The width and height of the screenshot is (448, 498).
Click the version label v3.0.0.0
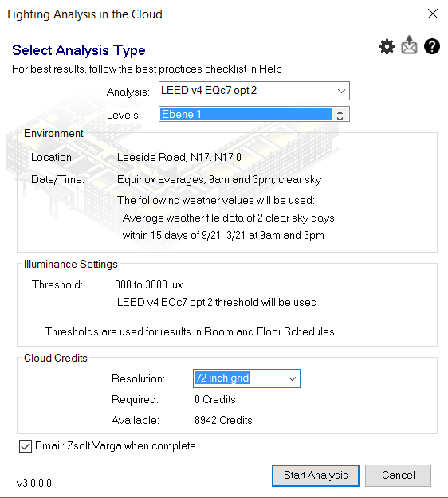tap(34, 483)
